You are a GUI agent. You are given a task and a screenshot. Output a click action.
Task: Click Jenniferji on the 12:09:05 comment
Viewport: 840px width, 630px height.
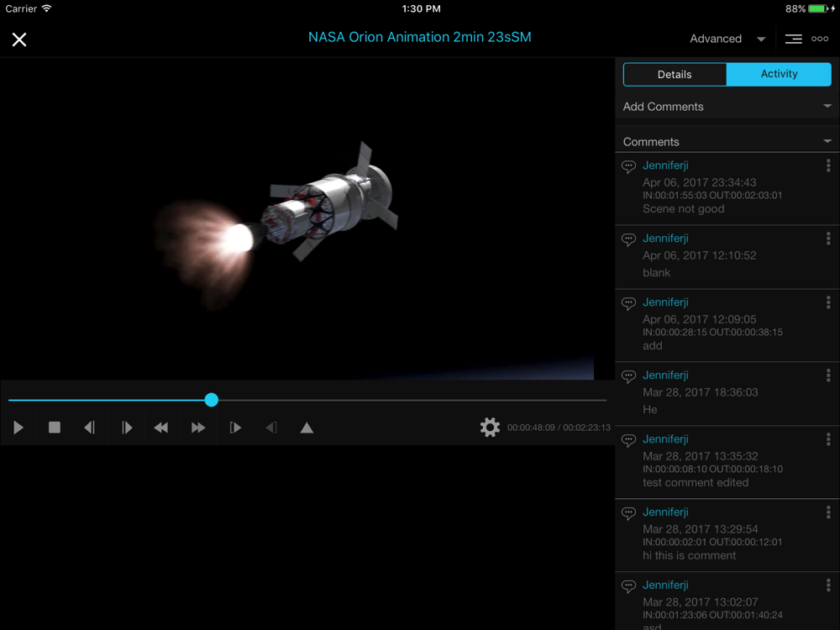665,302
